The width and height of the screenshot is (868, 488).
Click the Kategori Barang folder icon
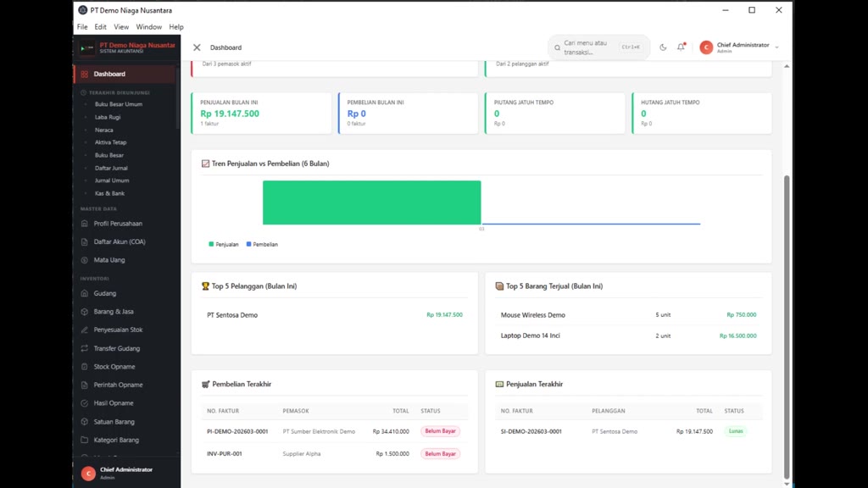84,440
